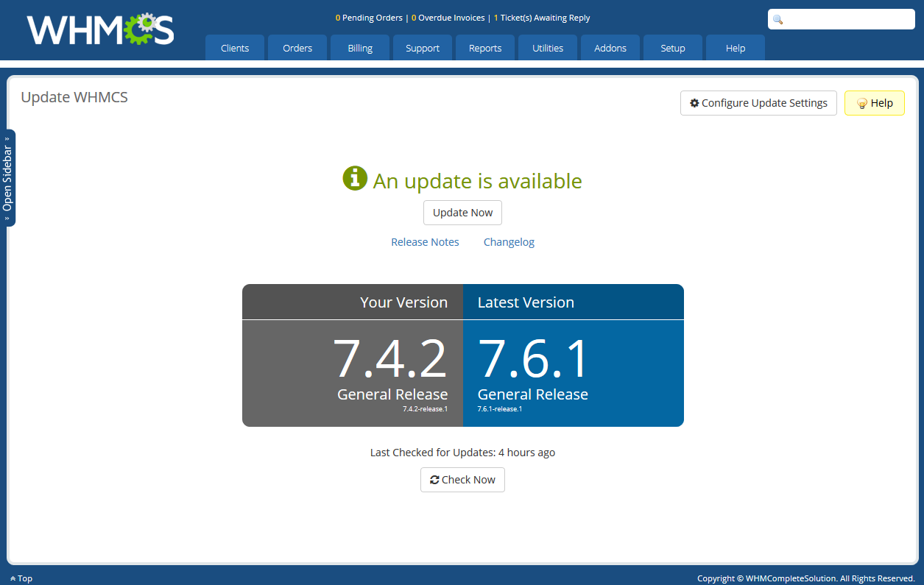Jump to Top link in footer
Viewport: 924px width, 585px height.
(x=21, y=578)
